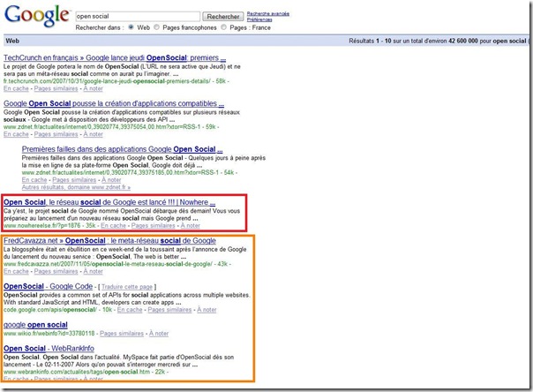The image size is (533, 392).
Task: Click À noter under FredCavazza result
Action: (93, 271)
